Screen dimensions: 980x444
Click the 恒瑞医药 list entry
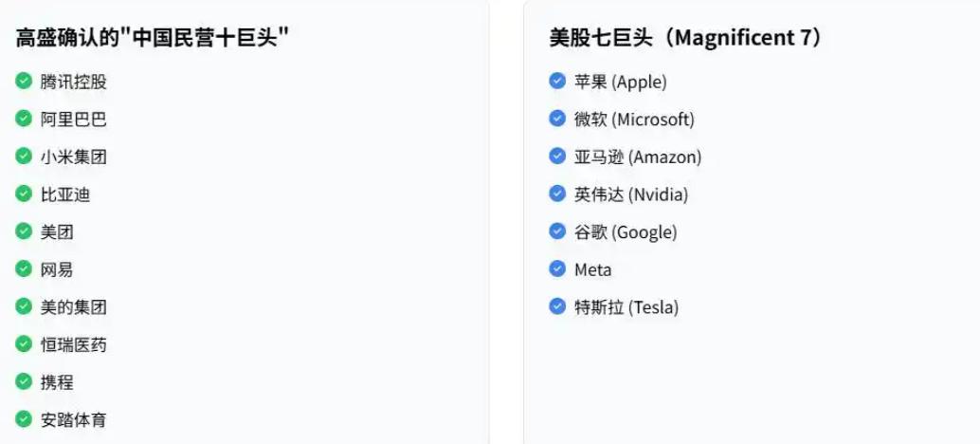73,344
